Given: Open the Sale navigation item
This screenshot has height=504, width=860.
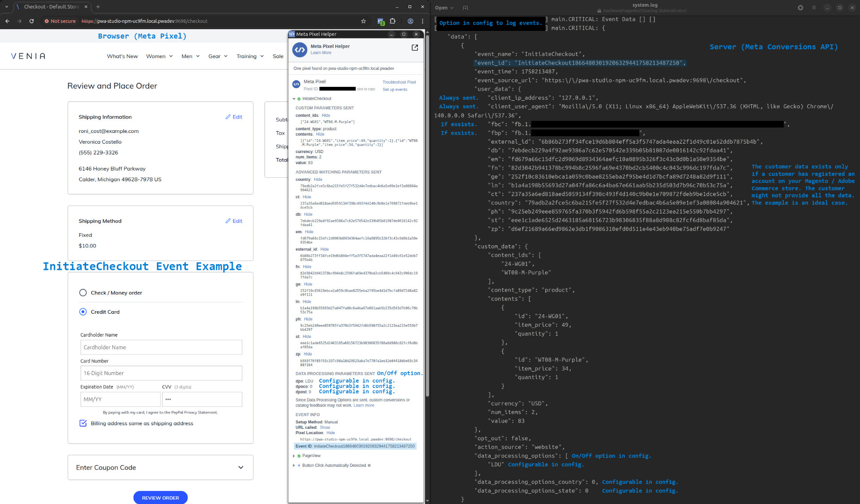Looking at the screenshot, I should click(x=278, y=56).
